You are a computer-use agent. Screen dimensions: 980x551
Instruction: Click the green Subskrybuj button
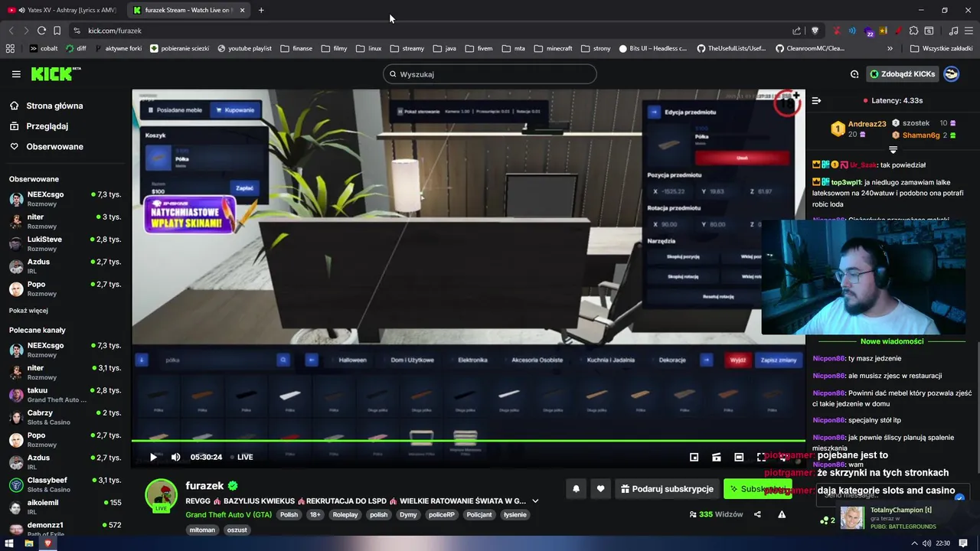point(757,489)
